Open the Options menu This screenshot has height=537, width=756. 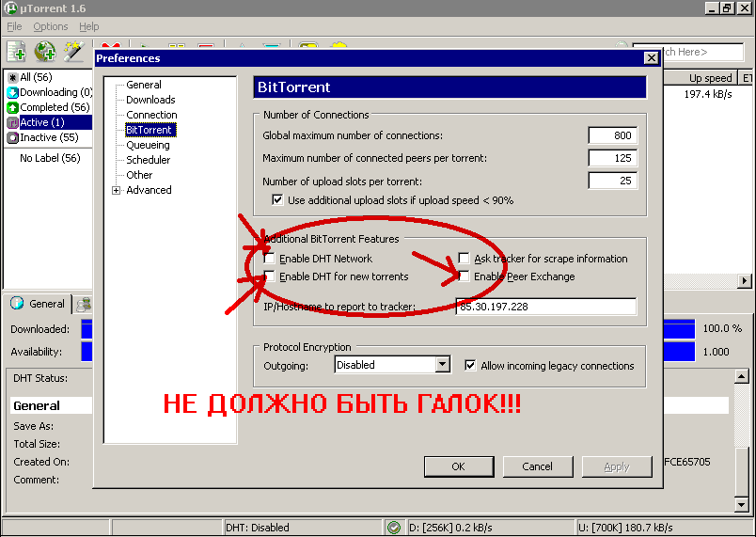(x=50, y=26)
